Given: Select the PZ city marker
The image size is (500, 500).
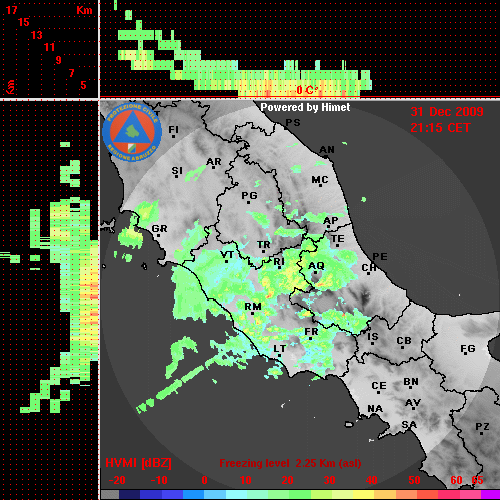Looking at the screenshot, I should pyautogui.click(x=482, y=433).
